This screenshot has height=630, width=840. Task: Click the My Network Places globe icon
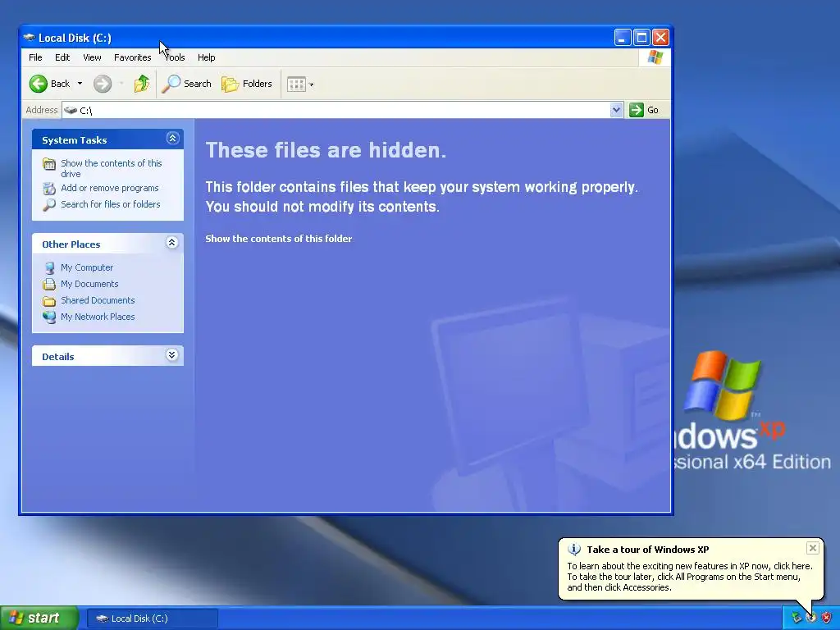tap(49, 317)
